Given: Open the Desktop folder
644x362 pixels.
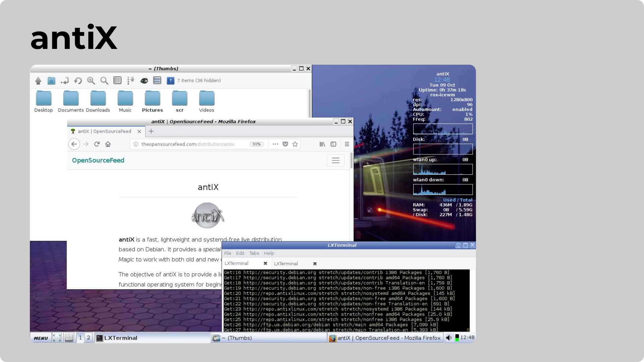Looking at the screenshot, I should [x=44, y=102].
